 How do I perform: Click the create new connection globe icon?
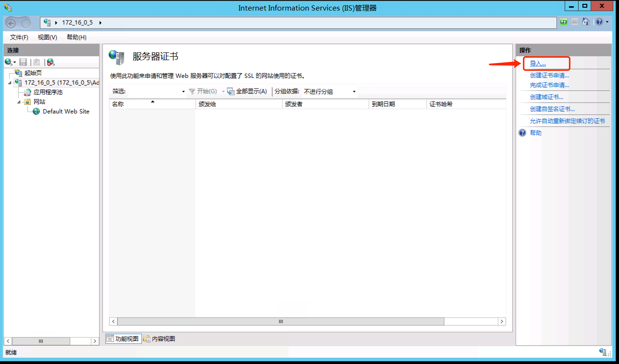pos(9,62)
